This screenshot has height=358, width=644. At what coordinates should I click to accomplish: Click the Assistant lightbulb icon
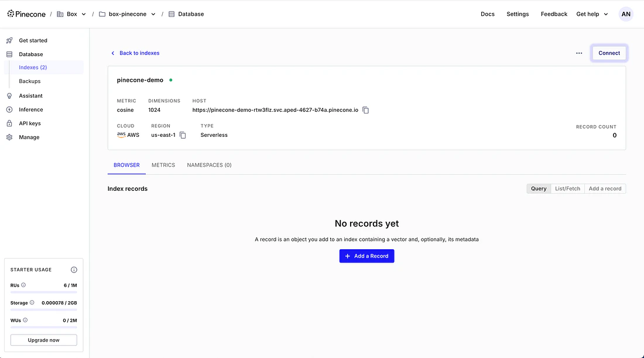pos(9,96)
